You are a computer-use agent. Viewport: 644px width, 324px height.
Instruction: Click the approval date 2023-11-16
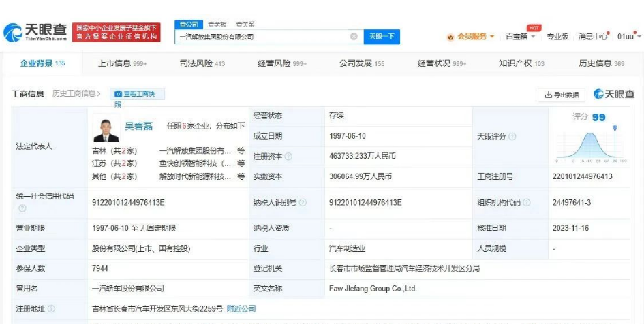[x=571, y=228]
